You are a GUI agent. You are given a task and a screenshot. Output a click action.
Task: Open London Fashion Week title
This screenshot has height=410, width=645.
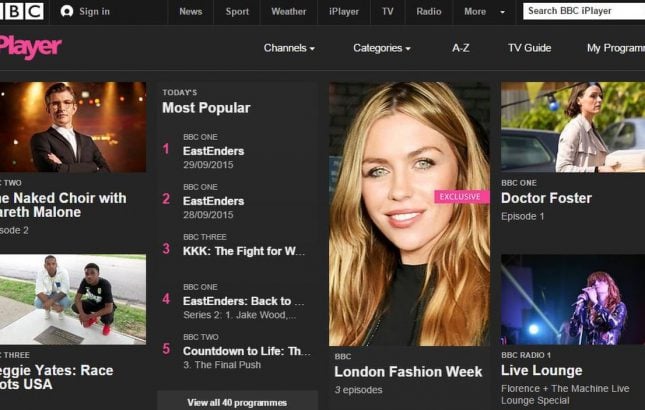tap(408, 372)
